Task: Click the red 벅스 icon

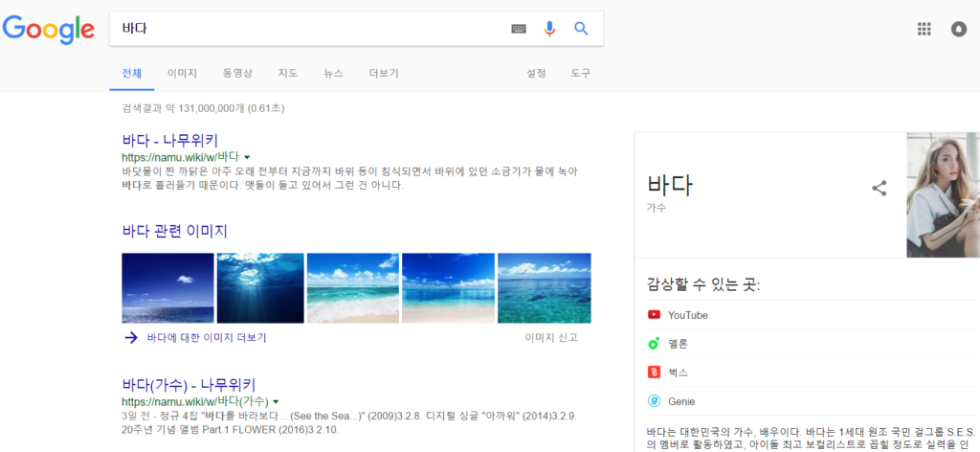Action: coord(654,372)
